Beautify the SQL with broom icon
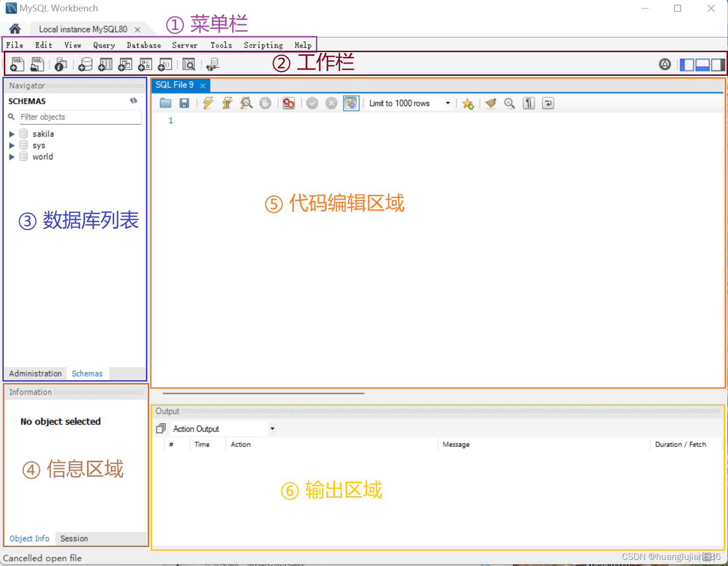 (491, 103)
